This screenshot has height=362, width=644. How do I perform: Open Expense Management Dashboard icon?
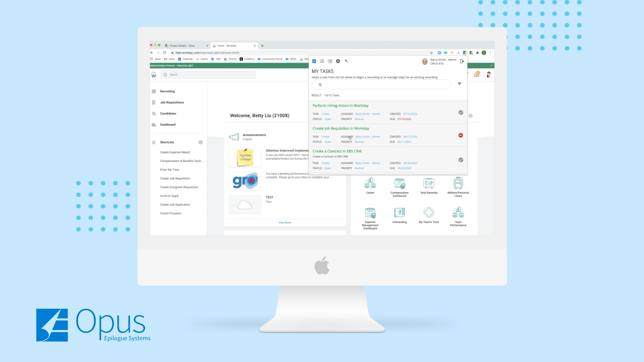tap(370, 214)
